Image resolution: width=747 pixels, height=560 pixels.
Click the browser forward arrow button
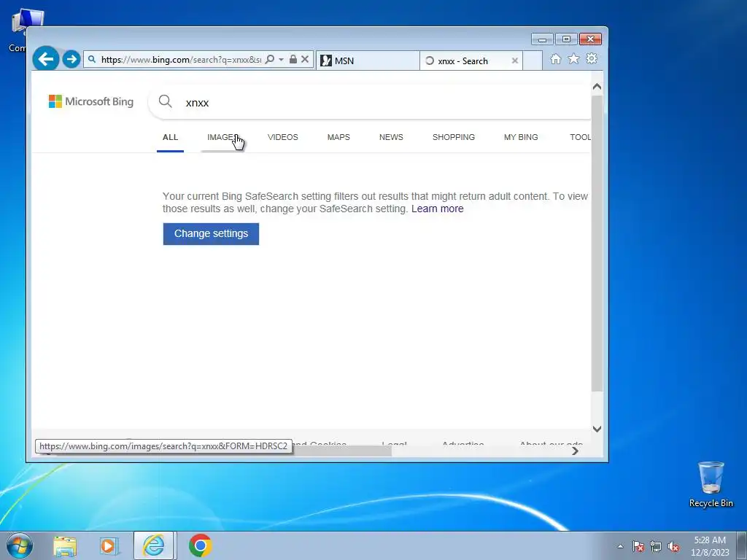(x=71, y=59)
